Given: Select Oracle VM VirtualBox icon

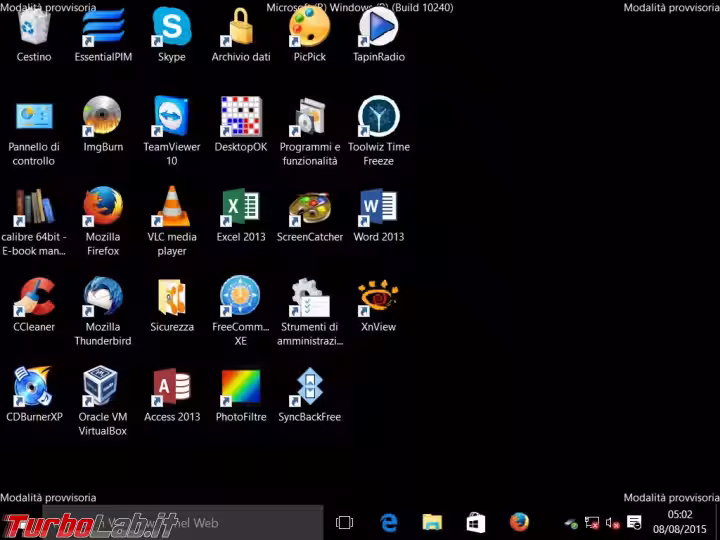Looking at the screenshot, I should (x=101, y=387).
